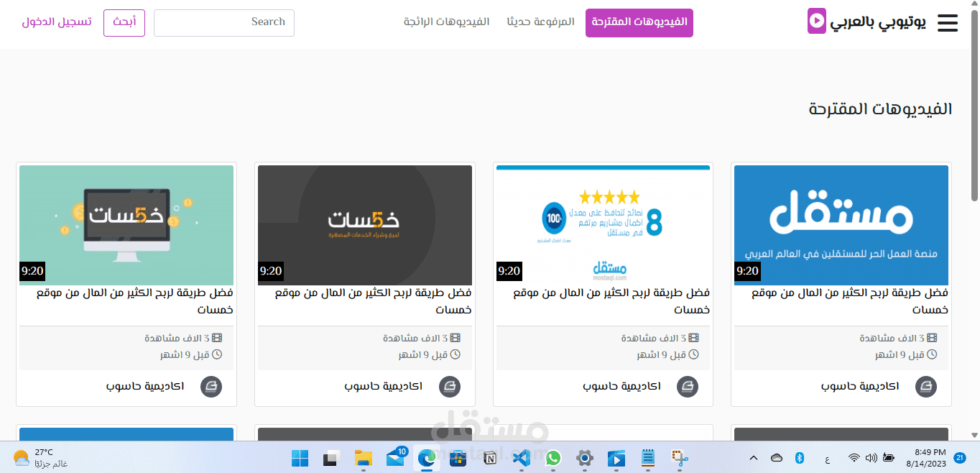
Task: Click the channel avatar on the blue مستقل card
Action: click(x=926, y=387)
